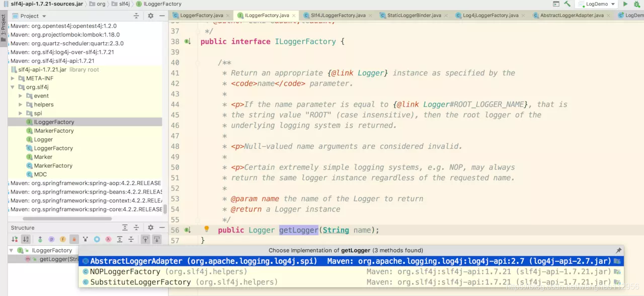This screenshot has width=644, height=296.
Task: Toggle Show non-public lock filter in Structure
Action: click(74, 239)
